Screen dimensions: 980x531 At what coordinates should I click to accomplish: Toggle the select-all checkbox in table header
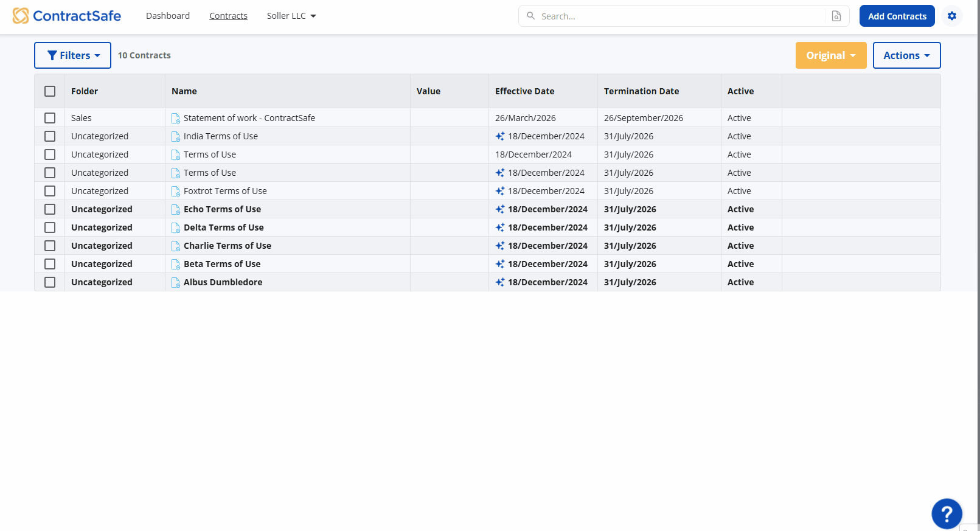click(x=50, y=91)
